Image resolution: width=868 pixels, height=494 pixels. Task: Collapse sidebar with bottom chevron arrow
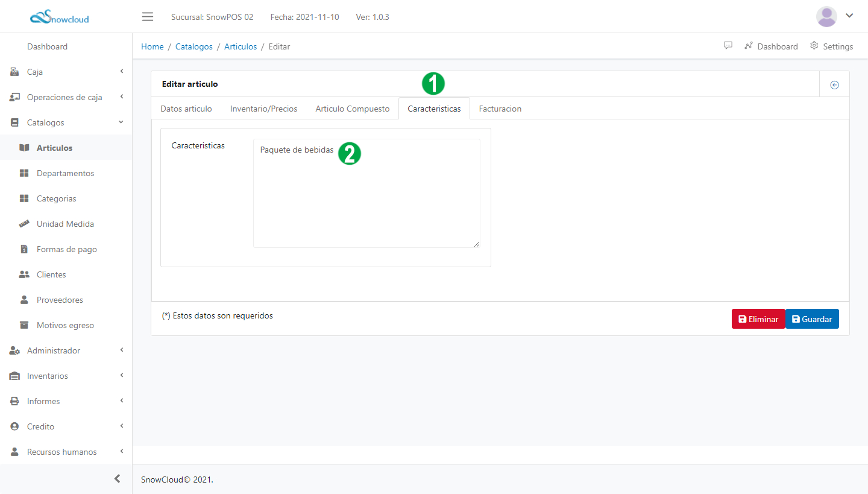click(117, 479)
